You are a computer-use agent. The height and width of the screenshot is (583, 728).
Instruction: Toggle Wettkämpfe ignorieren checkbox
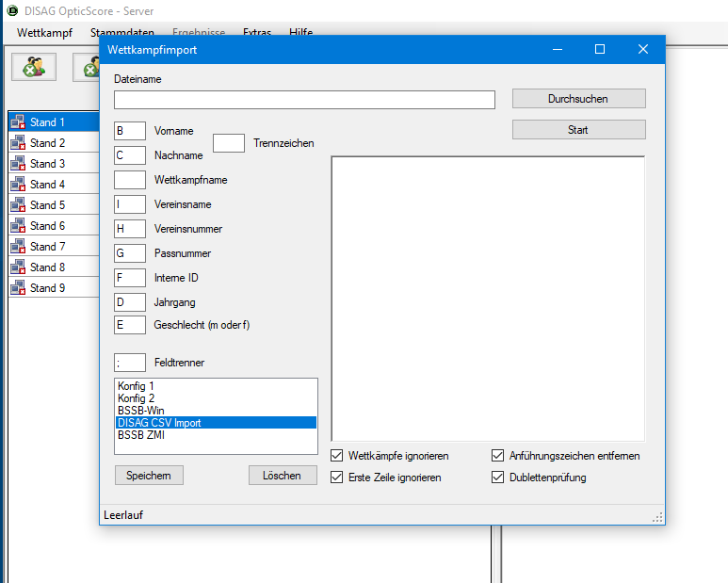(x=338, y=456)
